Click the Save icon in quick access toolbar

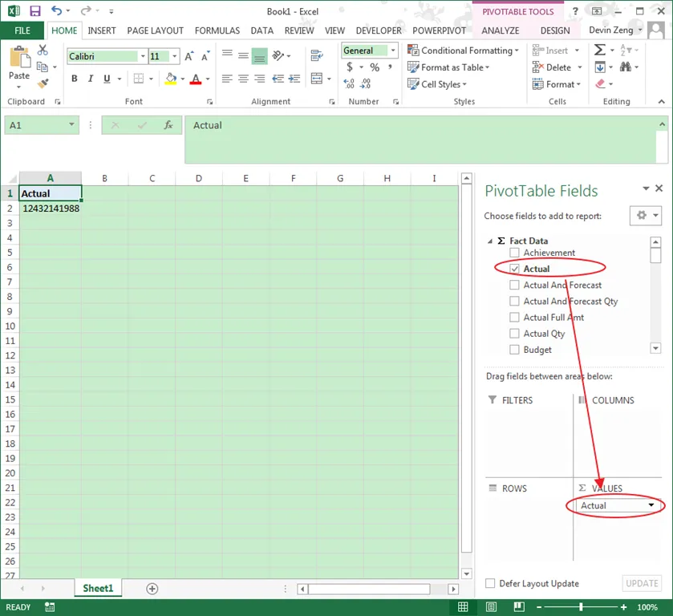click(34, 10)
